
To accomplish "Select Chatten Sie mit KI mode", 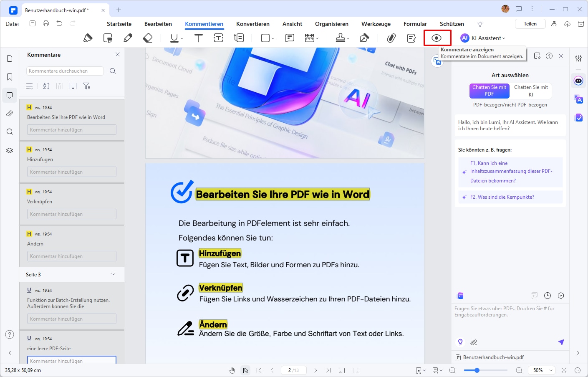I will (x=531, y=91).
